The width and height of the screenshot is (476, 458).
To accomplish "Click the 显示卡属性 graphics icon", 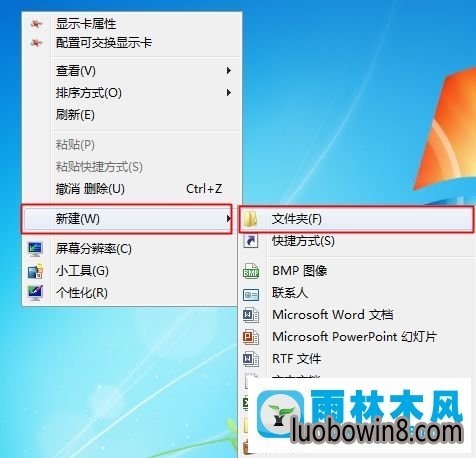I will (36, 24).
